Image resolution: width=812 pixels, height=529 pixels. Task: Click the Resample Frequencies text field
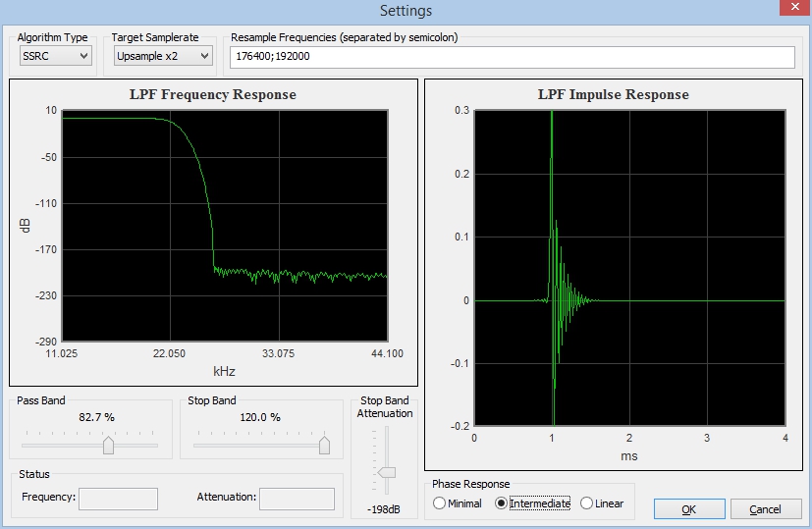[x=511, y=57]
